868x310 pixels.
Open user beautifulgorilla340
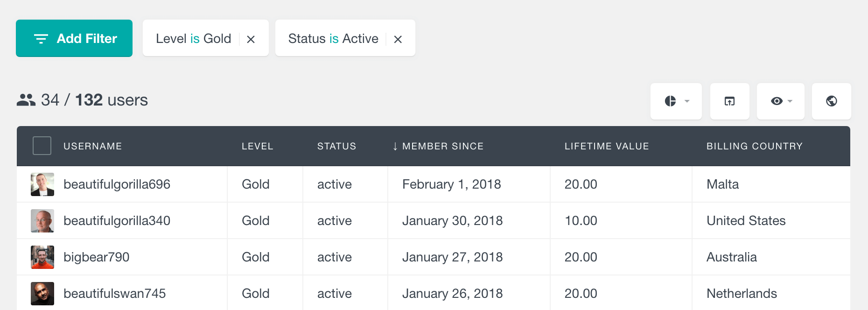point(117,221)
